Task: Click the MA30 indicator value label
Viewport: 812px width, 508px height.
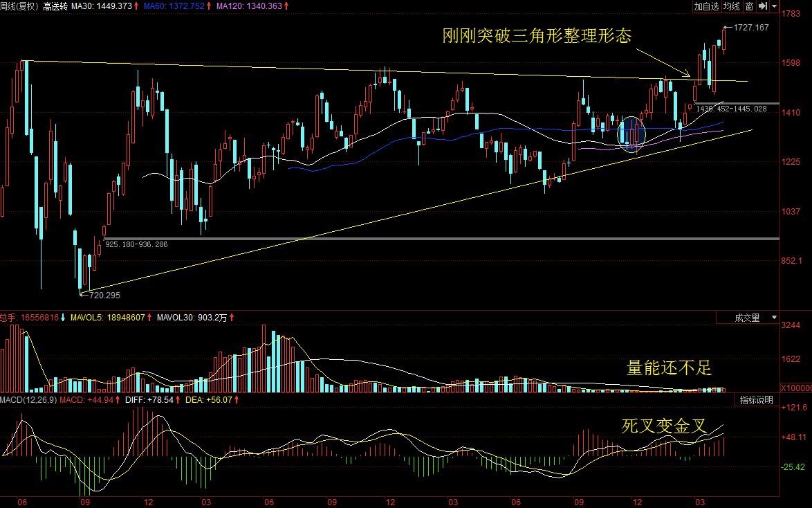Action: (x=102, y=6)
